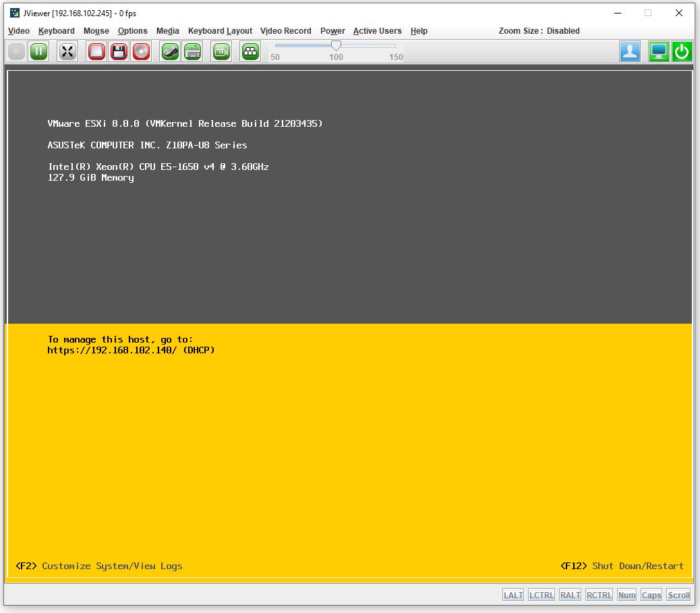The image size is (700, 613).
Task: Toggle the Caps lock indicator
Action: 651,595
